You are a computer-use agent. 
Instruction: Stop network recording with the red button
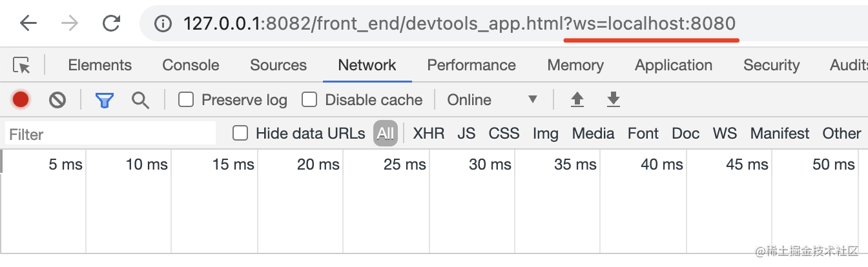(21, 100)
